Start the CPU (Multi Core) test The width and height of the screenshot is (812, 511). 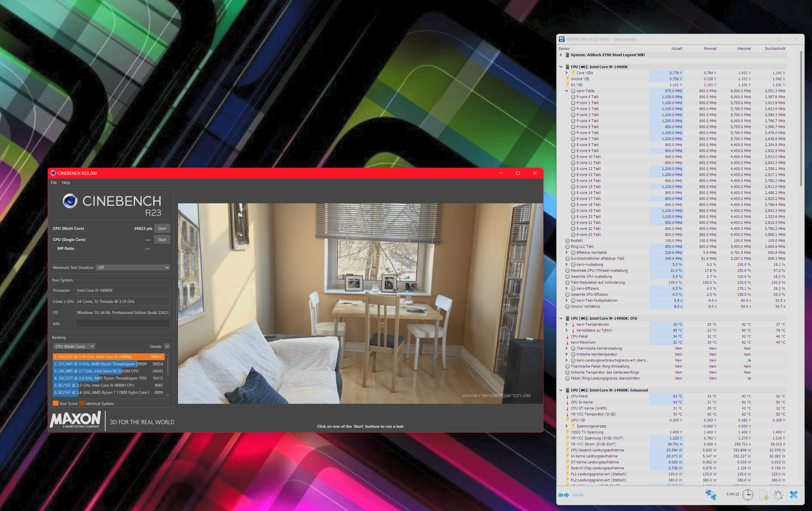162,228
